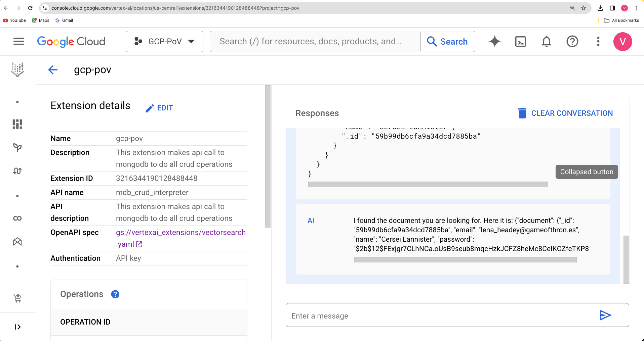The width and height of the screenshot is (644, 341).
Task: Expand the left sidebar navigation panel
Action: click(17, 327)
